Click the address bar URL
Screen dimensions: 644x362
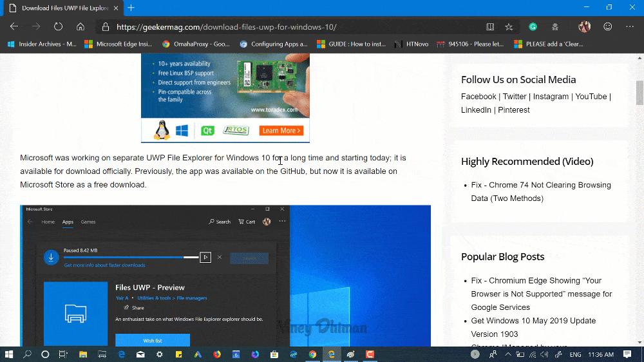click(226, 27)
